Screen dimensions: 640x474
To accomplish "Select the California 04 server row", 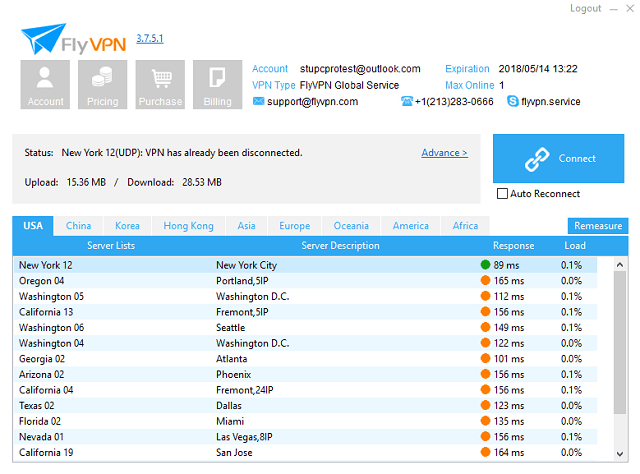I will point(305,389).
